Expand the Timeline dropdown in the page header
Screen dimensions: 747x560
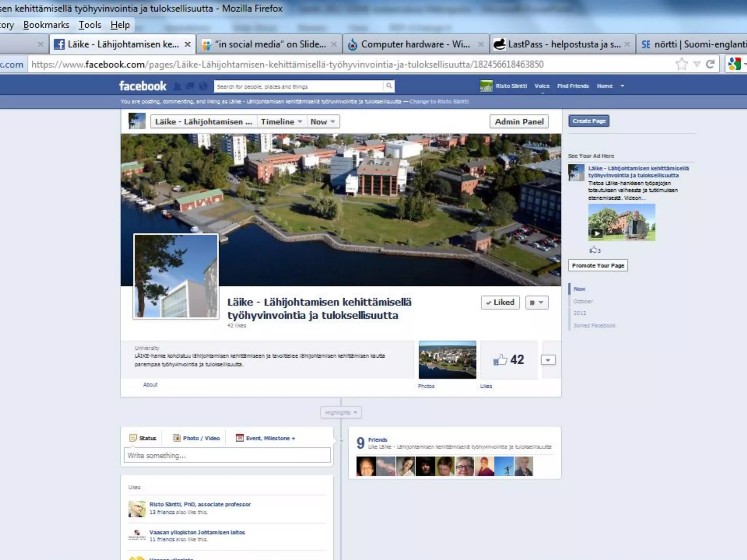(x=282, y=122)
